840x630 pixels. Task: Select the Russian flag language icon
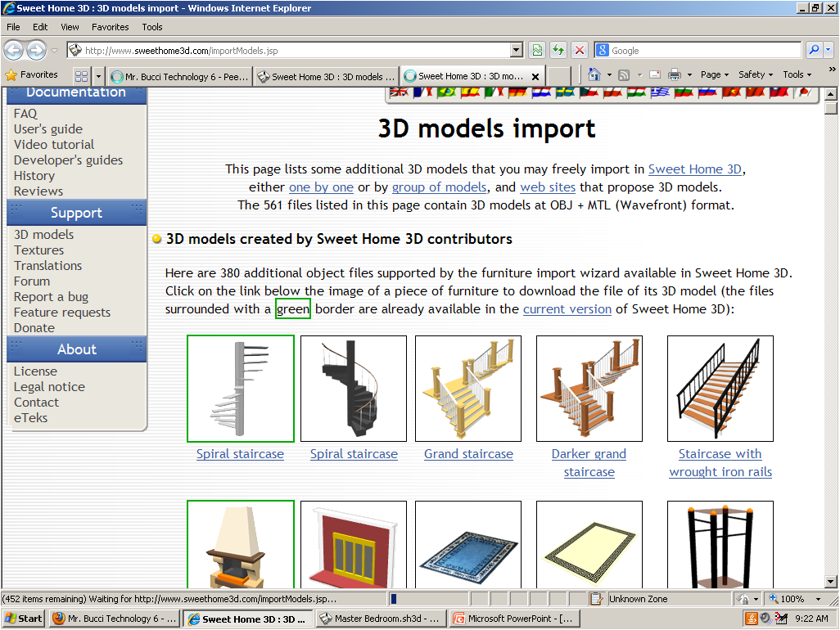(707, 92)
